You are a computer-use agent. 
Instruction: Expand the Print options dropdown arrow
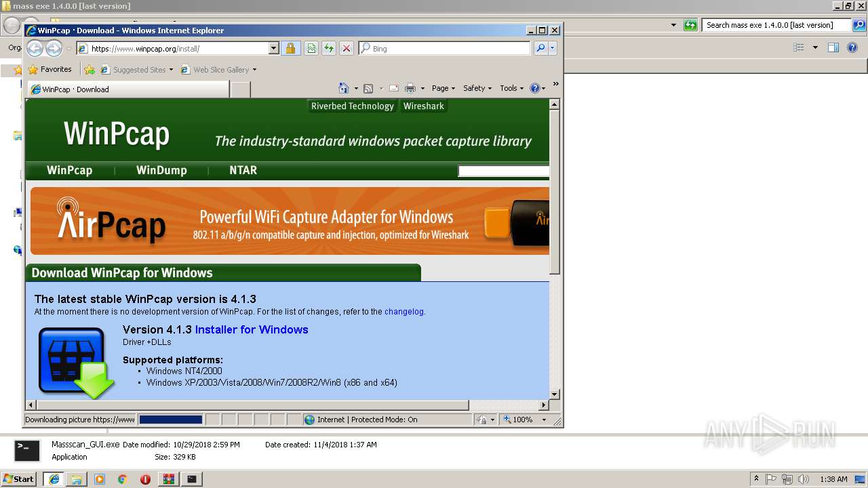coord(422,89)
